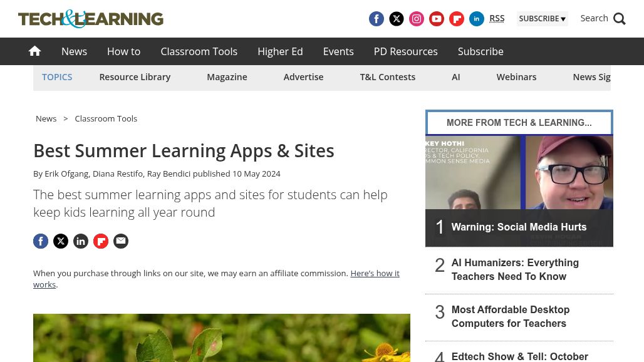
Task: Open the header Instagram icon
Action: coord(417,19)
